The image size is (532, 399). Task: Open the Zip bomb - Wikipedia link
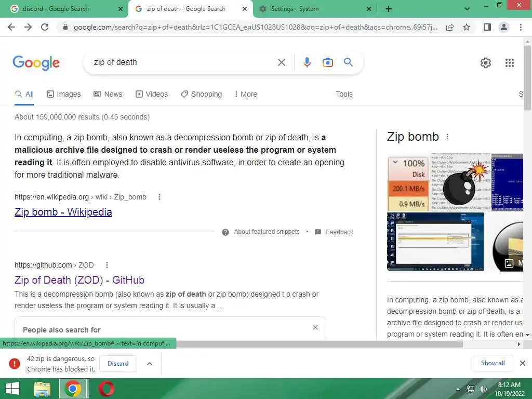tap(63, 212)
